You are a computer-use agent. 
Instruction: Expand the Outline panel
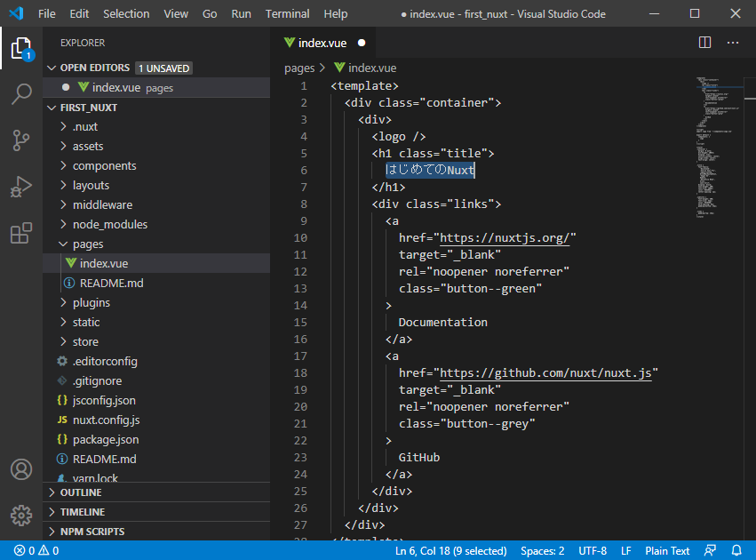157,492
